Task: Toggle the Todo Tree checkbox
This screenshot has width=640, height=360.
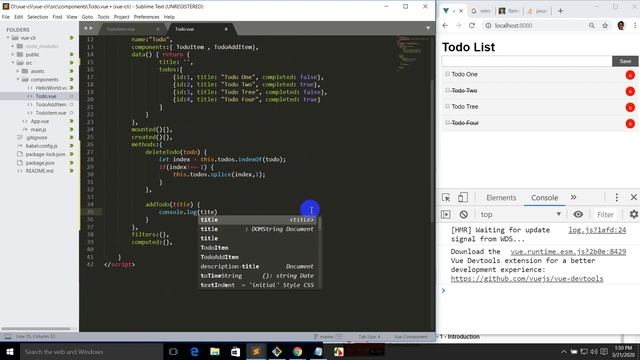Action: click(447, 107)
